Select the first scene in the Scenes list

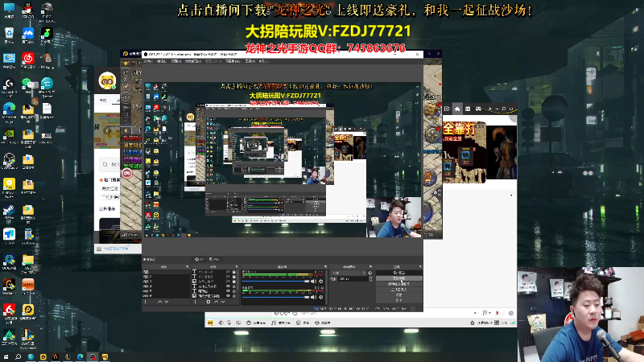166,272
